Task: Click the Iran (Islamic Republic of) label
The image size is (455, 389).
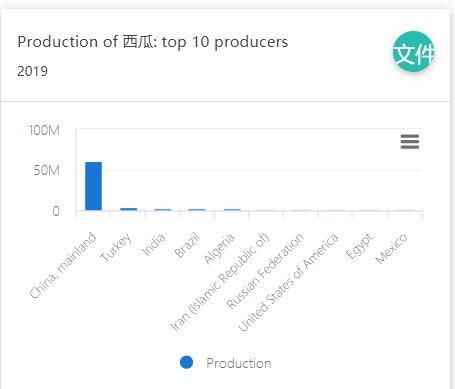Action: (220, 282)
